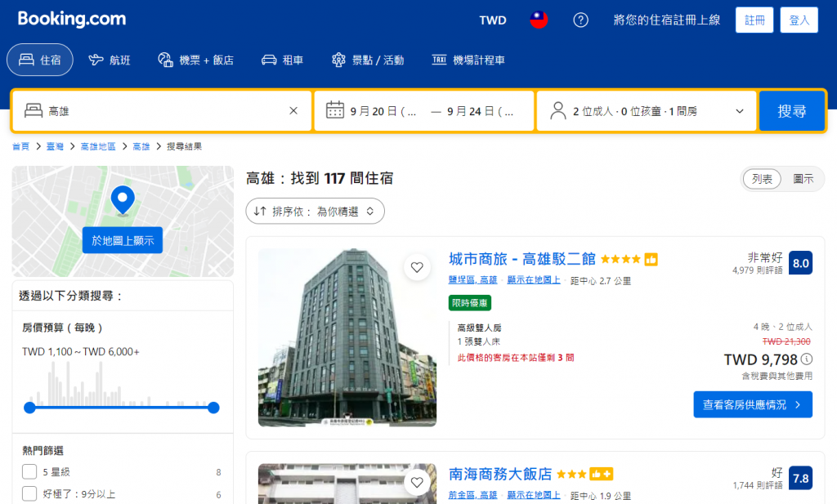Expand the guests and rooms dropdown
Image resolution: width=837 pixels, height=504 pixels.
click(647, 111)
